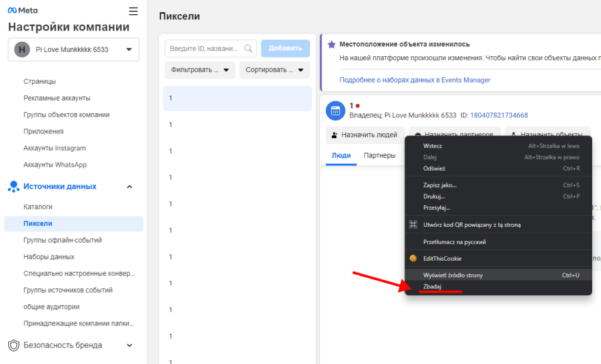Screen dimensions: 601x364
Task: Click the pixel search input field
Action: 205,49
